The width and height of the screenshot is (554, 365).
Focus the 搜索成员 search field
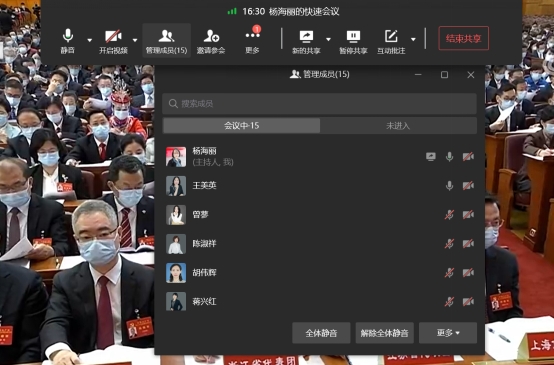click(x=319, y=104)
